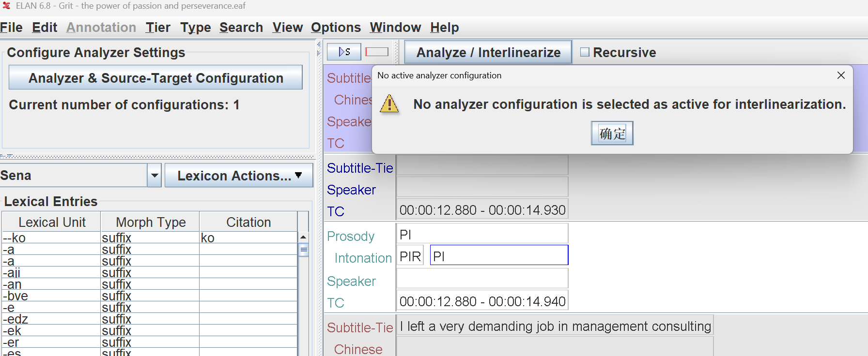
Task: Open the Tier menu
Action: [x=158, y=28]
